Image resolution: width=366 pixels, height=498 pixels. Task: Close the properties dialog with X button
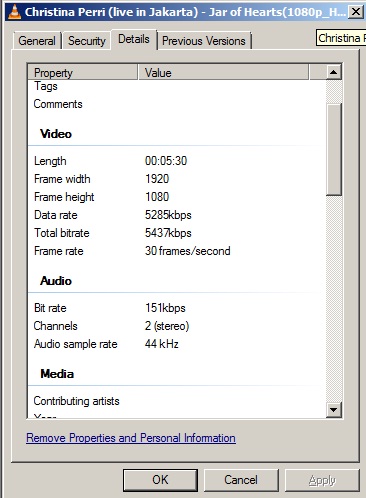point(356,12)
